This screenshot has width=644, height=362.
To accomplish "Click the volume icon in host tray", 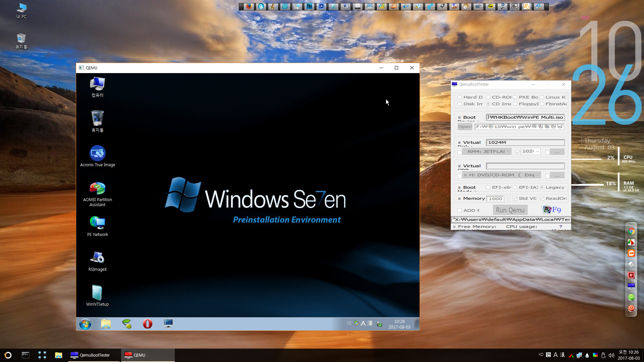I will pyautogui.click(x=611, y=355).
